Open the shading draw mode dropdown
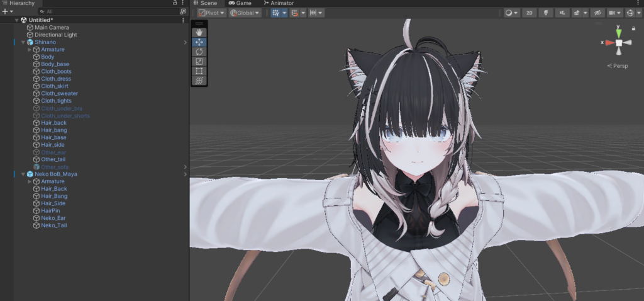 pos(512,13)
